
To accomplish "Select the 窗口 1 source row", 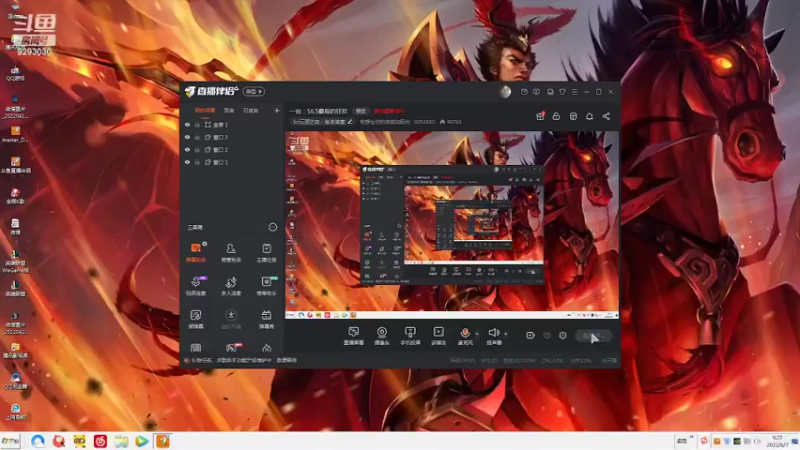I will [x=232, y=162].
